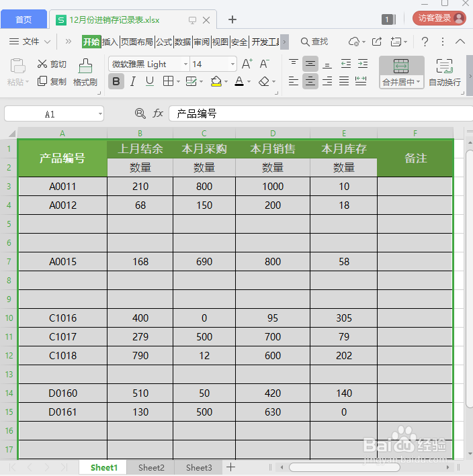473x476 pixels.
Task: Align text to top
Action: 294,64
